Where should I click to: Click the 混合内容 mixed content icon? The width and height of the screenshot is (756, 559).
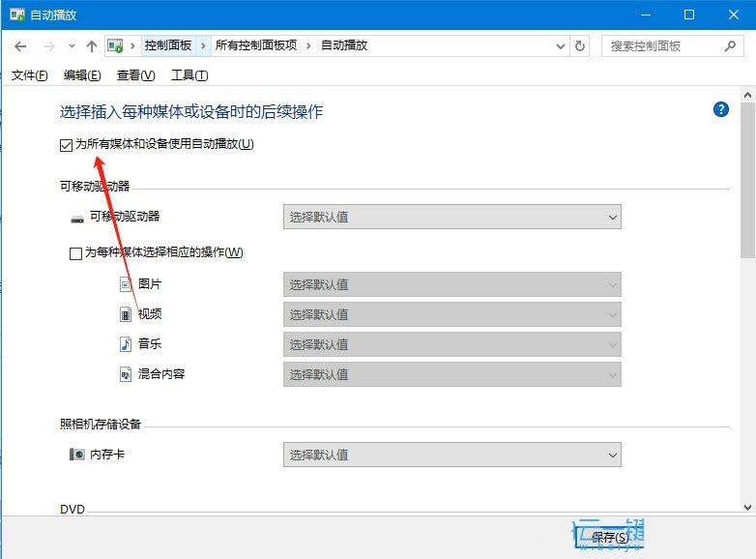pyautogui.click(x=126, y=374)
